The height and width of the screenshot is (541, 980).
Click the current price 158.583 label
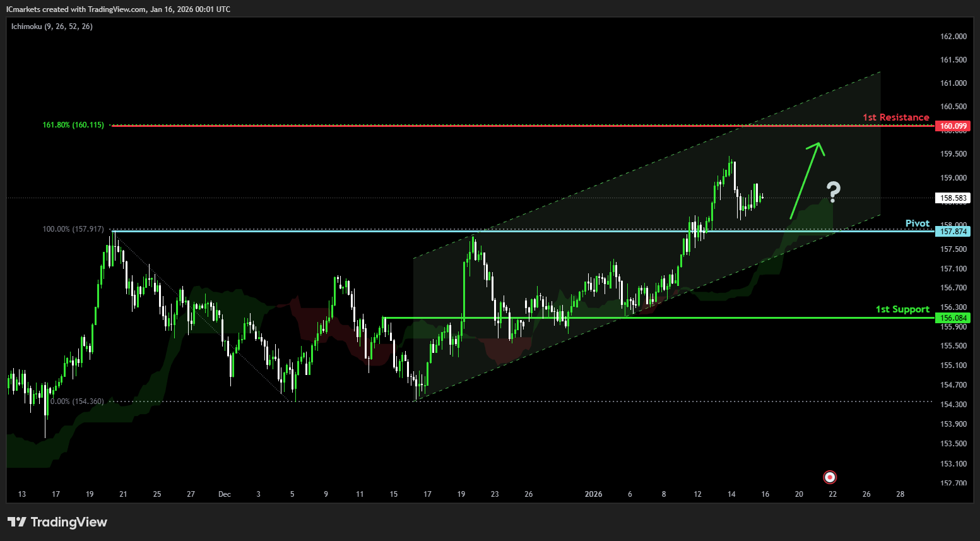tap(953, 198)
